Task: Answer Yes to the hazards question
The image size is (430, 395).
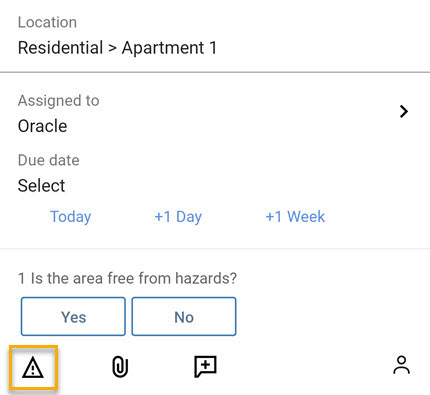Action: [73, 316]
